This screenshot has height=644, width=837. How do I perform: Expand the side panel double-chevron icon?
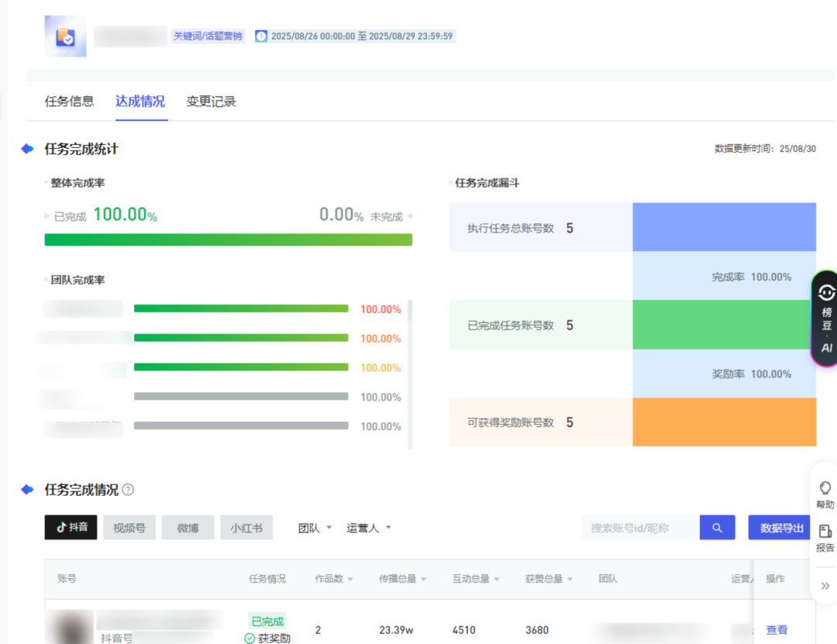[x=825, y=586]
